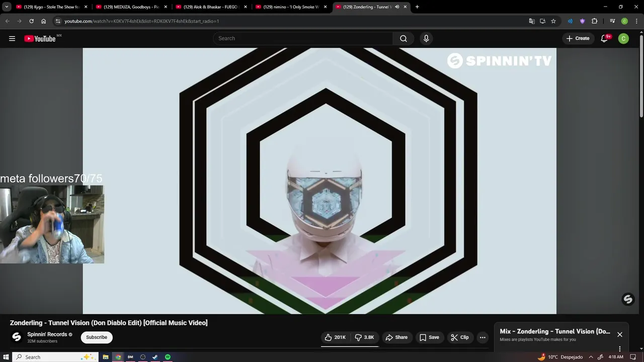Click the search magnifier button
644x362 pixels.
tap(404, 39)
